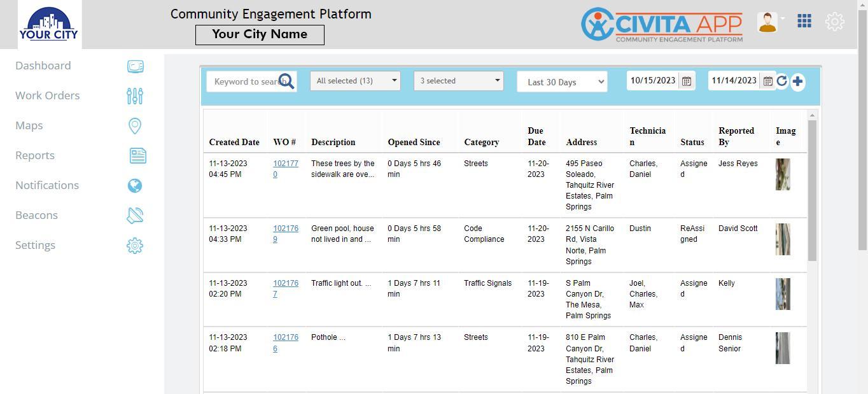
Task: Open the Last 30 Days dropdown
Action: (562, 81)
